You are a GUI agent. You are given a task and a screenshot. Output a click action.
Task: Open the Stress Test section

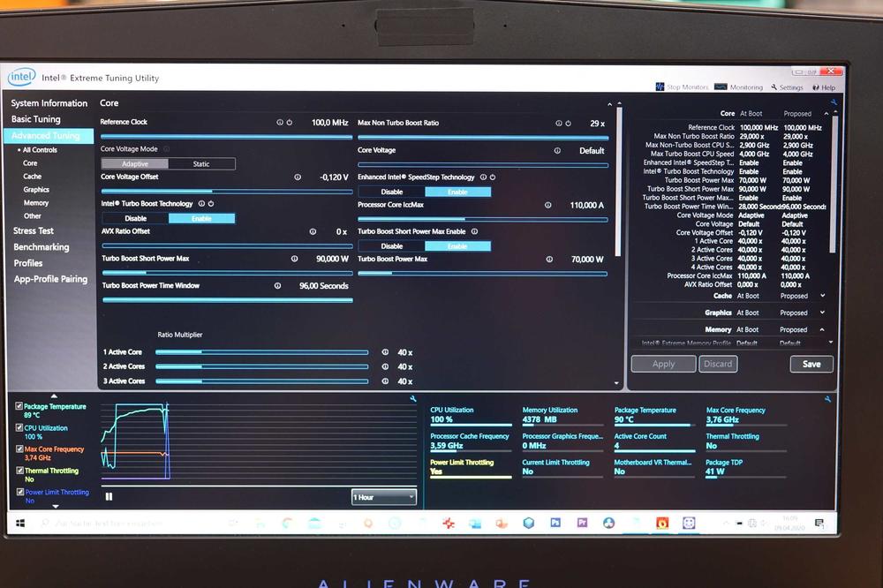coord(34,231)
